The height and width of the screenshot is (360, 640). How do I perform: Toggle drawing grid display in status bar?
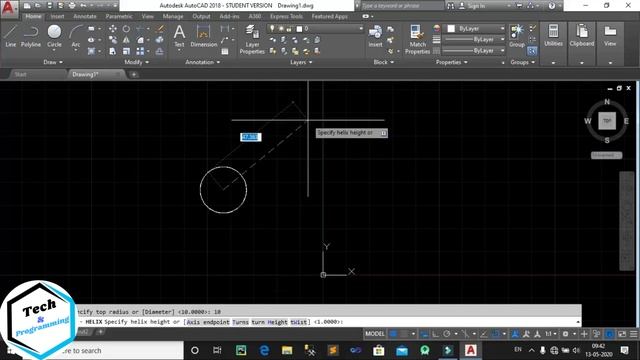(393, 334)
